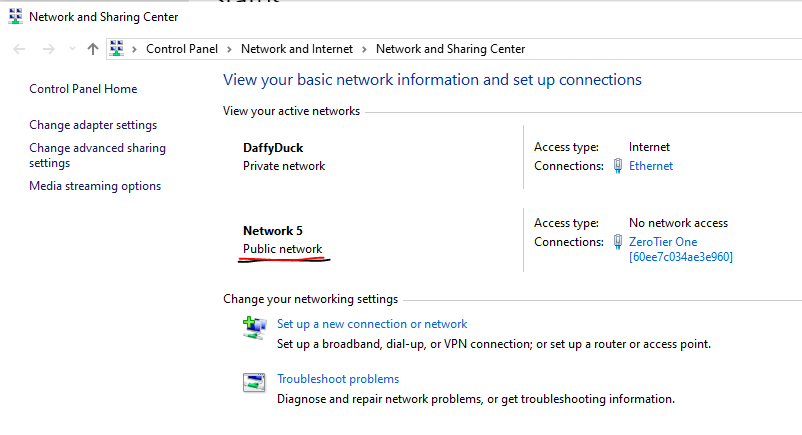Open Media streaming options
This screenshot has width=802, height=435.
(x=95, y=186)
